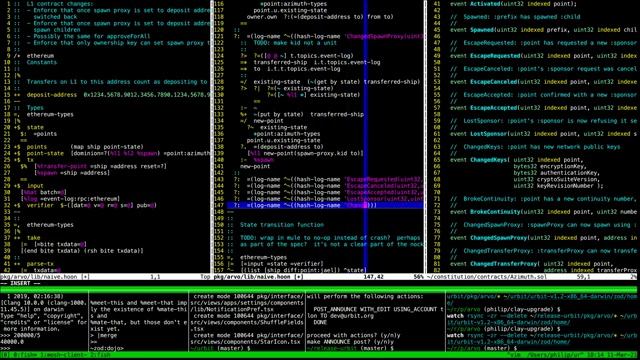The height and width of the screenshot is (360, 640).
Task: Click the 'State transition function' comment
Action: 282,225
